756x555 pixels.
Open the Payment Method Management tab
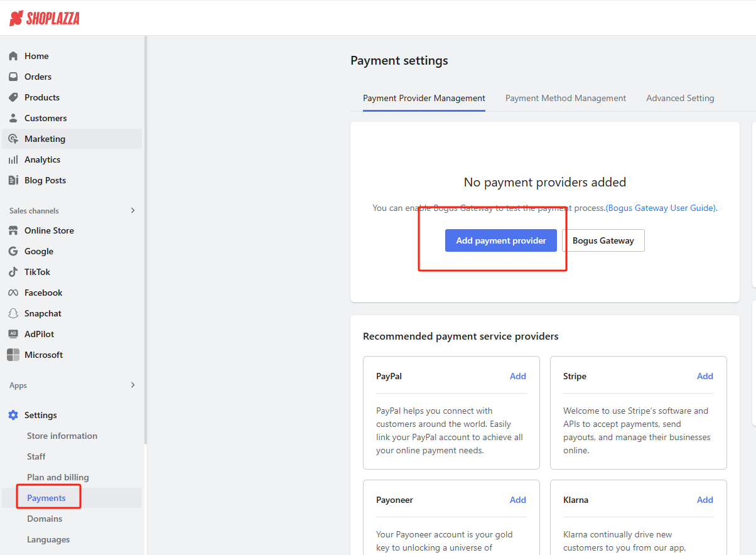[566, 99]
